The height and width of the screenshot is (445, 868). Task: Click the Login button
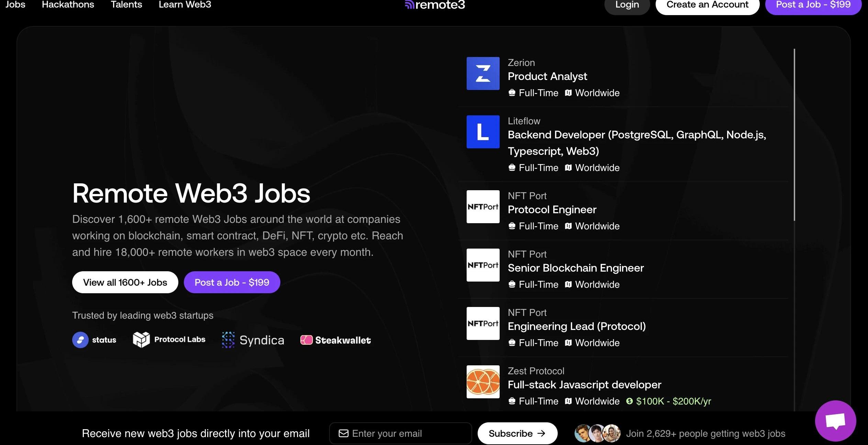(x=627, y=5)
